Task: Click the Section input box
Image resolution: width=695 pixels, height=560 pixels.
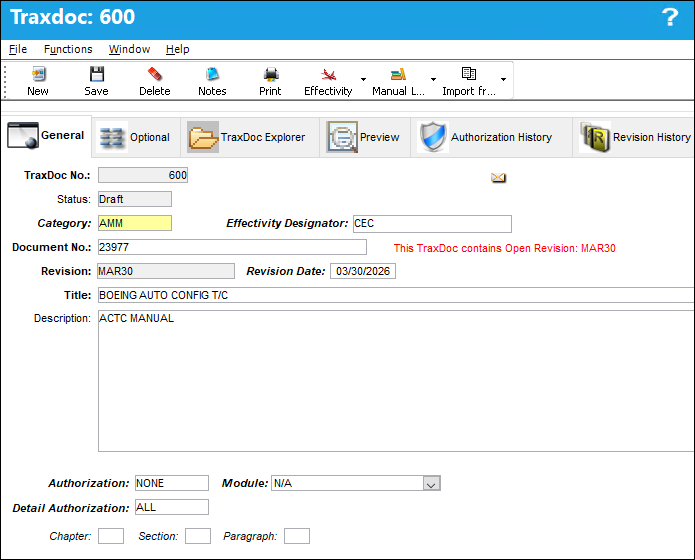Action: [x=198, y=536]
